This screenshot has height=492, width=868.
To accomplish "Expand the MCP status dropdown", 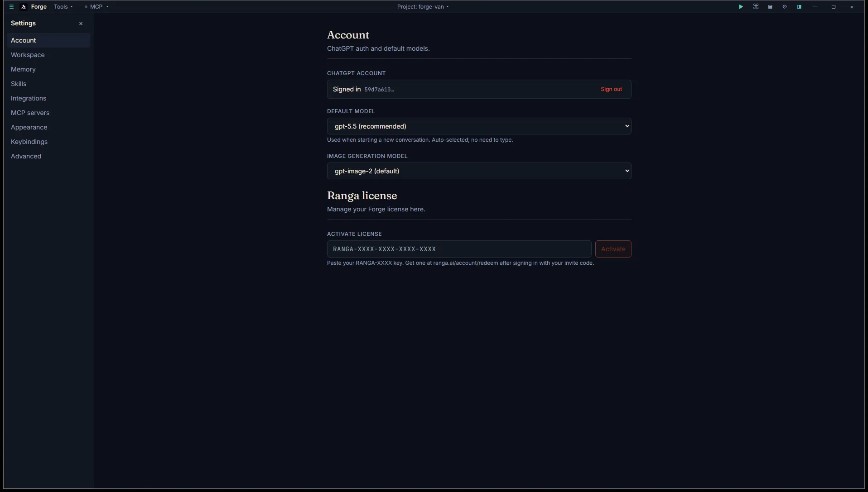I will (96, 7).
